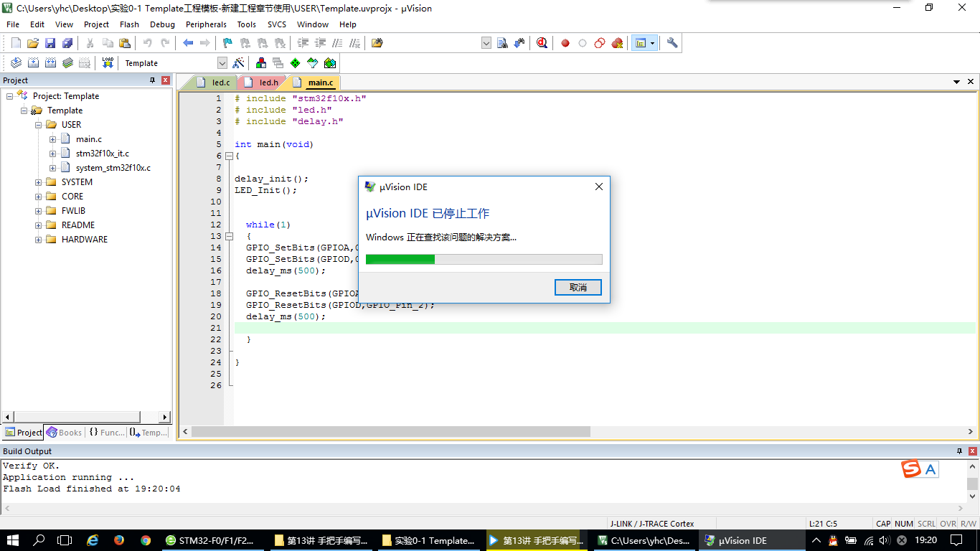
Task: Start debug session with magnifier d icon
Action: coord(542,43)
